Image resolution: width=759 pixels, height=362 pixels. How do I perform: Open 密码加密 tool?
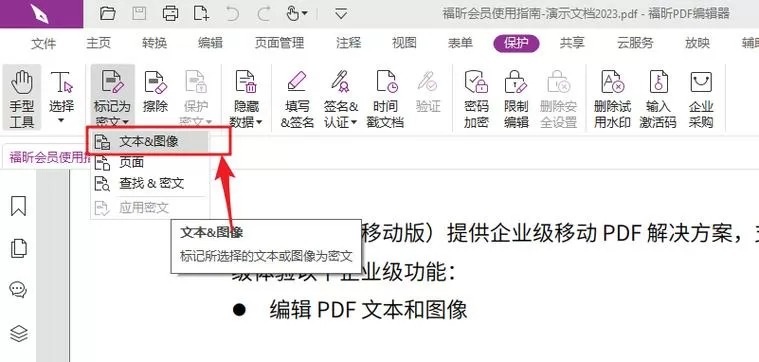click(476, 98)
